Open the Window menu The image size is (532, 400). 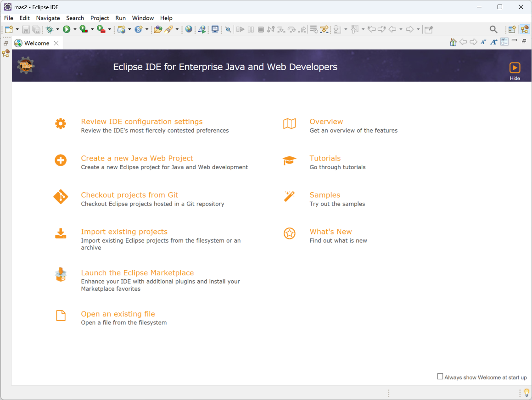coord(143,18)
